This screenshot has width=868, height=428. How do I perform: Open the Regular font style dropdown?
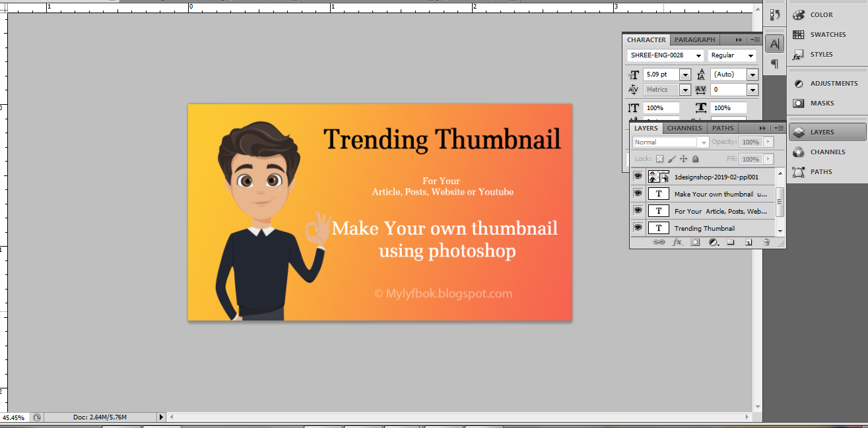[x=751, y=55]
